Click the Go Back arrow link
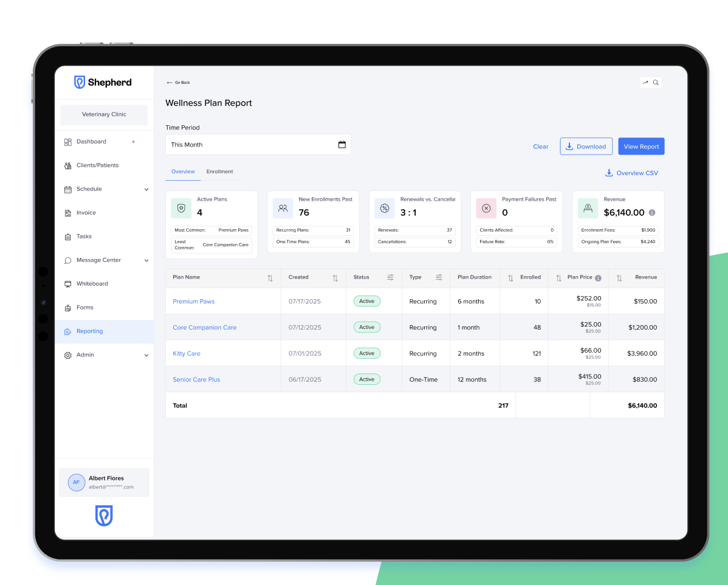 click(178, 83)
